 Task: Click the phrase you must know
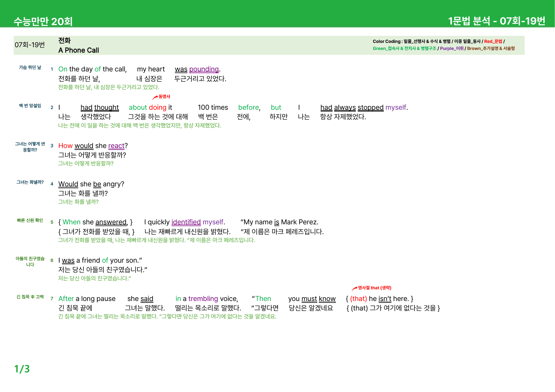[312, 299]
